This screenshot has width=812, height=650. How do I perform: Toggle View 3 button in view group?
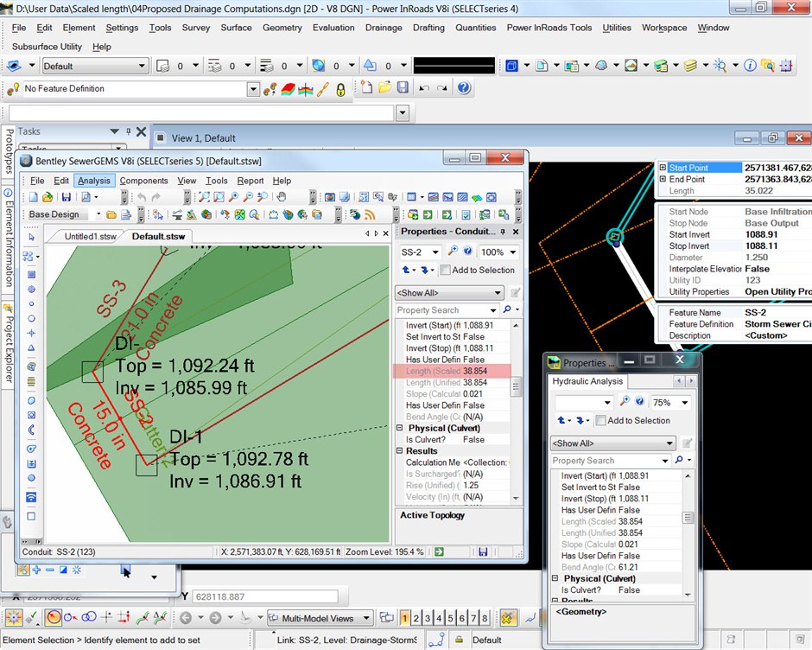pos(428,618)
